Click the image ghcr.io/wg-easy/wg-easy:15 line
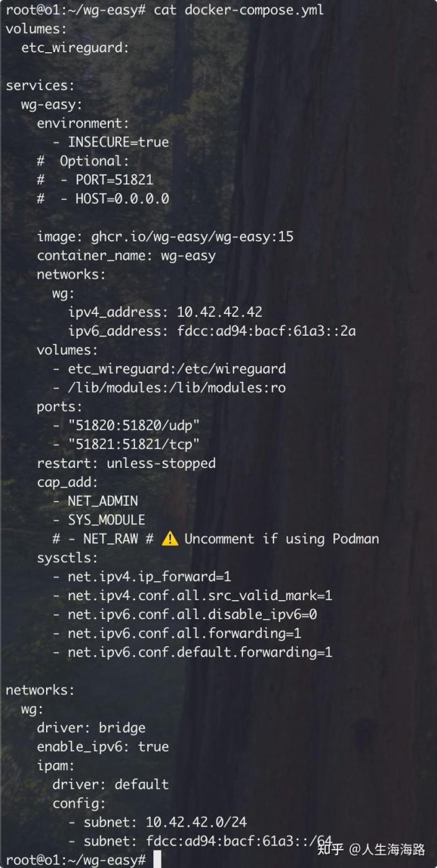This screenshot has height=868, width=437. tap(165, 237)
